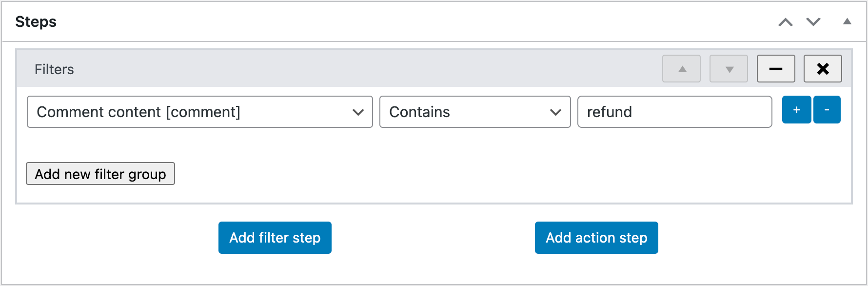Viewport: 868px width, 286px height.
Task: Toggle the Steps panel with triangle arrow
Action: (847, 21)
